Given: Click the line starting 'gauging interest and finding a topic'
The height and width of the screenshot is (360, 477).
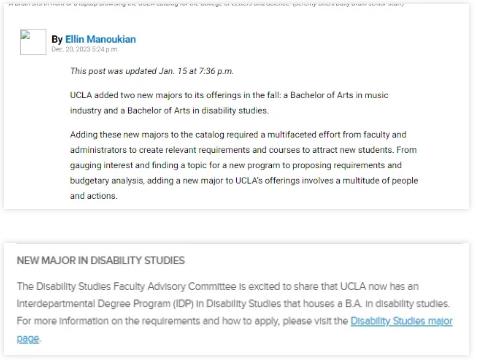Looking at the screenshot, I should pos(236,165).
